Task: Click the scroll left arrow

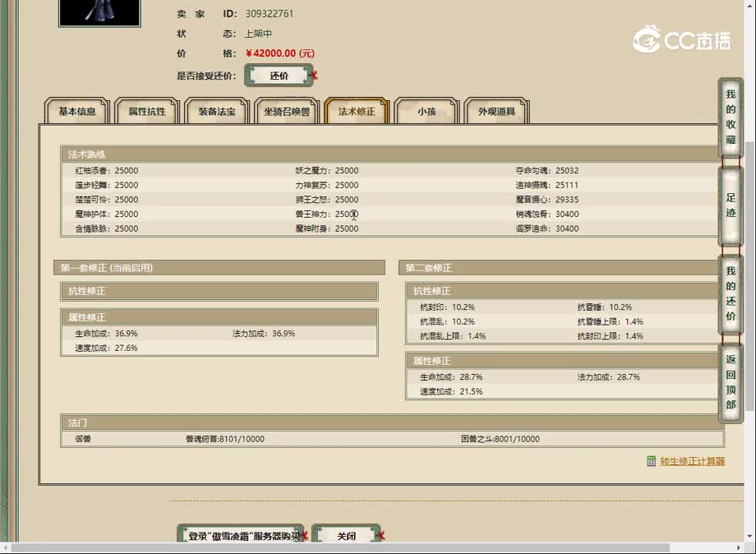Action: (x=5, y=548)
